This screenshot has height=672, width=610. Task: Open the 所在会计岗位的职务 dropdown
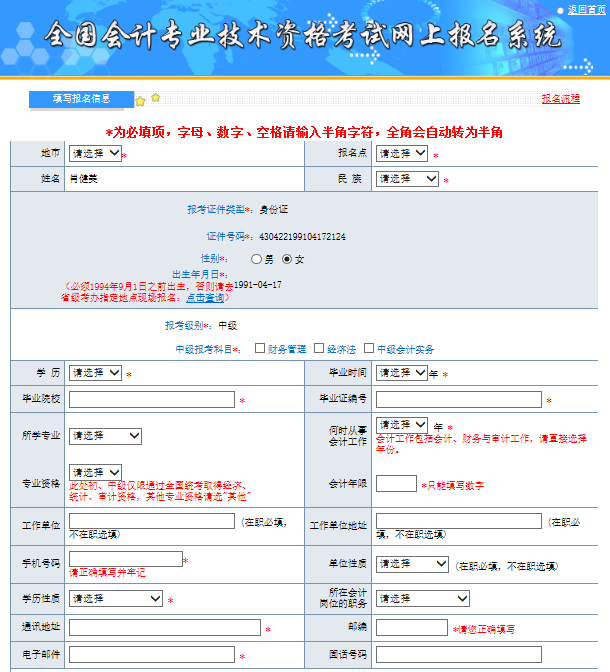pos(423,598)
